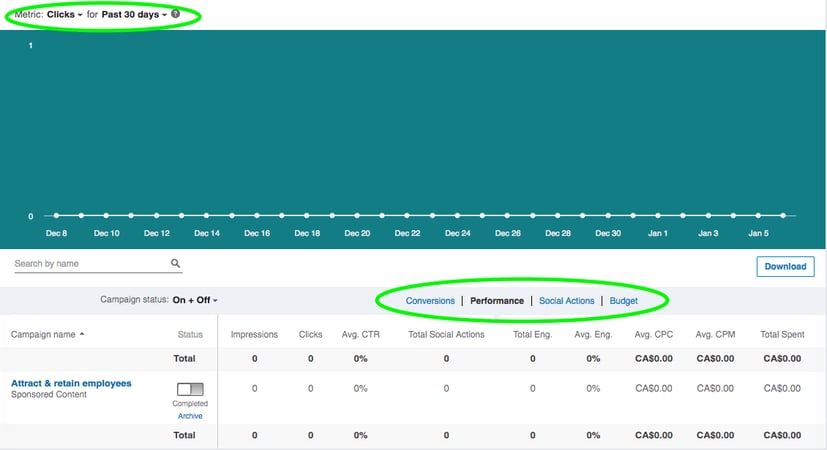The image size is (827, 450).
Task: Open the Budget tab
Action: tap(623, 301)
